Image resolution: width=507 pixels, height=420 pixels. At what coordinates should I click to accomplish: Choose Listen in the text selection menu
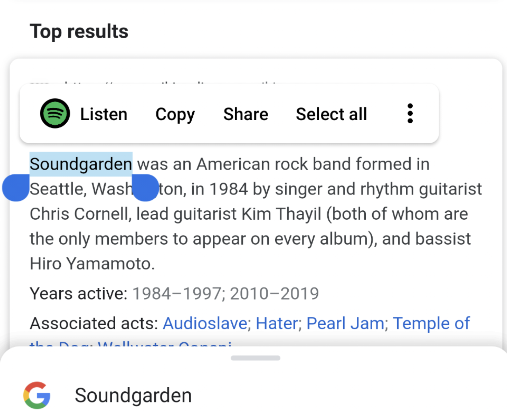[x=104, y=114]
